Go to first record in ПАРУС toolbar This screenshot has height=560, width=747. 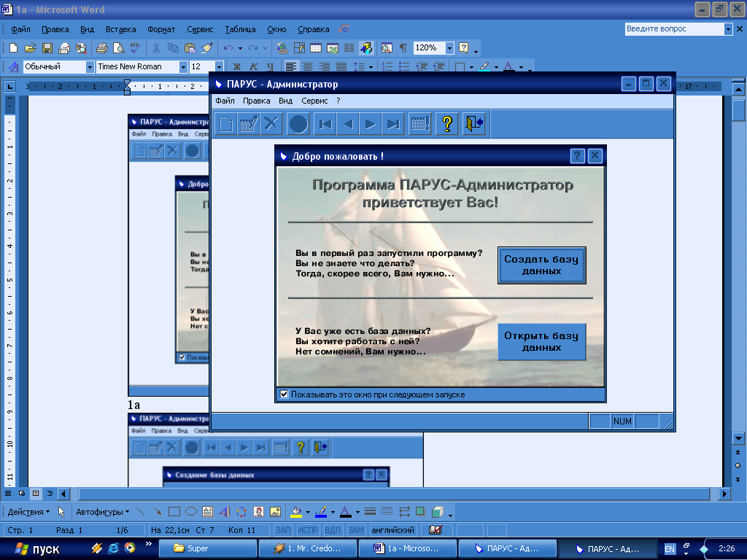[x=325, y=124]
